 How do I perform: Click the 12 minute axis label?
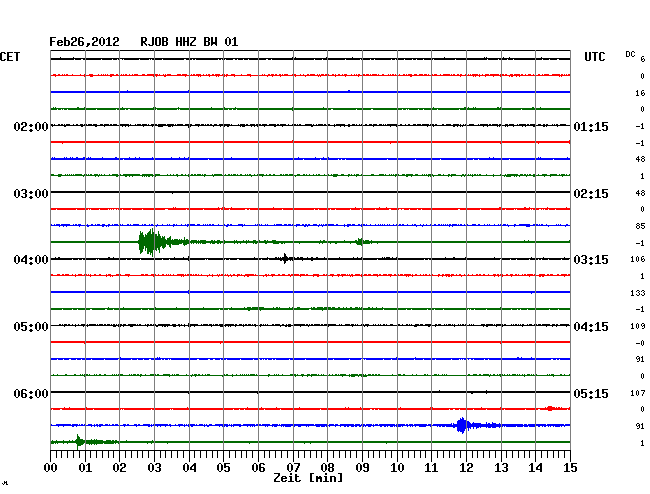[x=466, y=467]
